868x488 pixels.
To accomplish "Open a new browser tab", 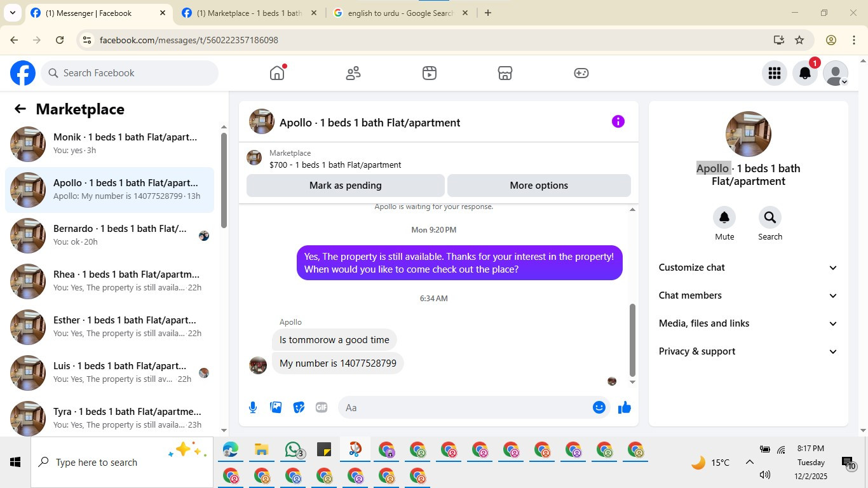I will coord(488,13).
